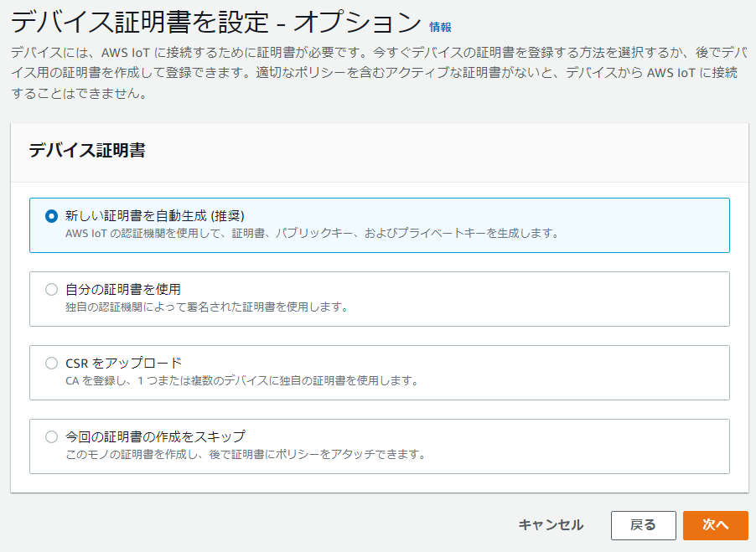Click the CSR をアップロード label text
This screenshot has width=756, height=552.
click(x=123, y=363)
